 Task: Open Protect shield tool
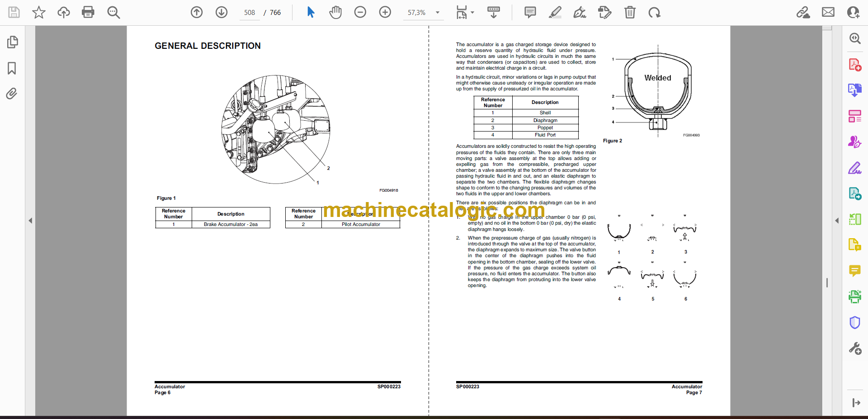click(x=855, y=322)
